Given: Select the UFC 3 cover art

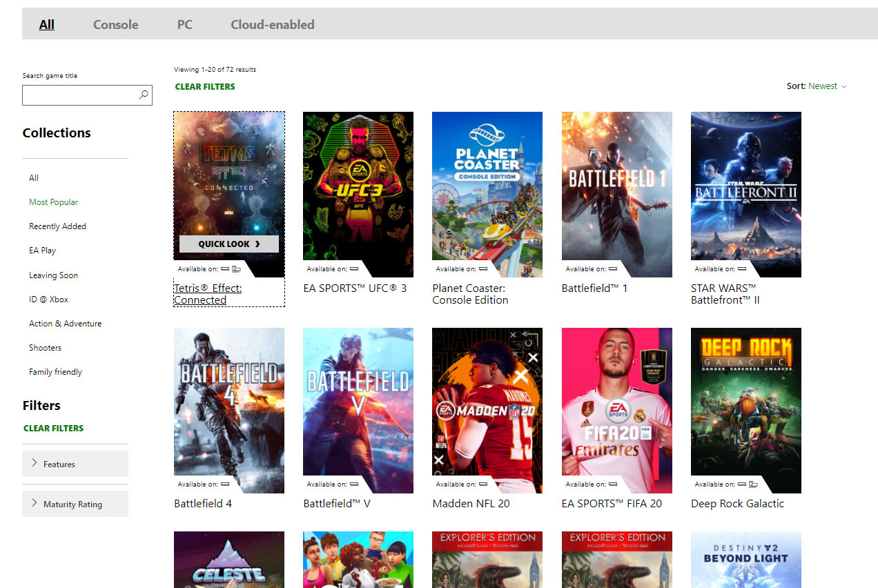Looking at the screenshot, I should [x=358, y=195].
